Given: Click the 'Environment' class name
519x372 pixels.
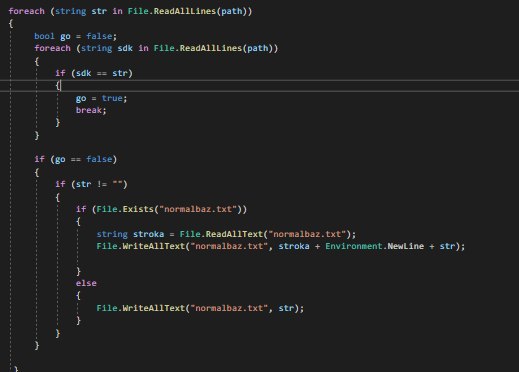Looking at the screenshot, I should click(354, 246).
